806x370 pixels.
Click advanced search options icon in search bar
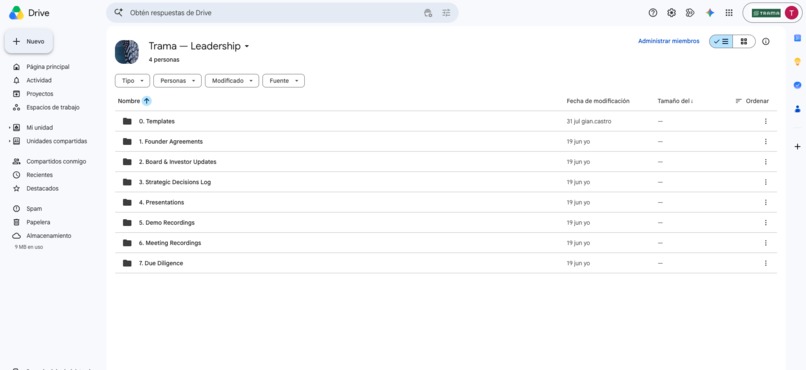click(446, 13)
